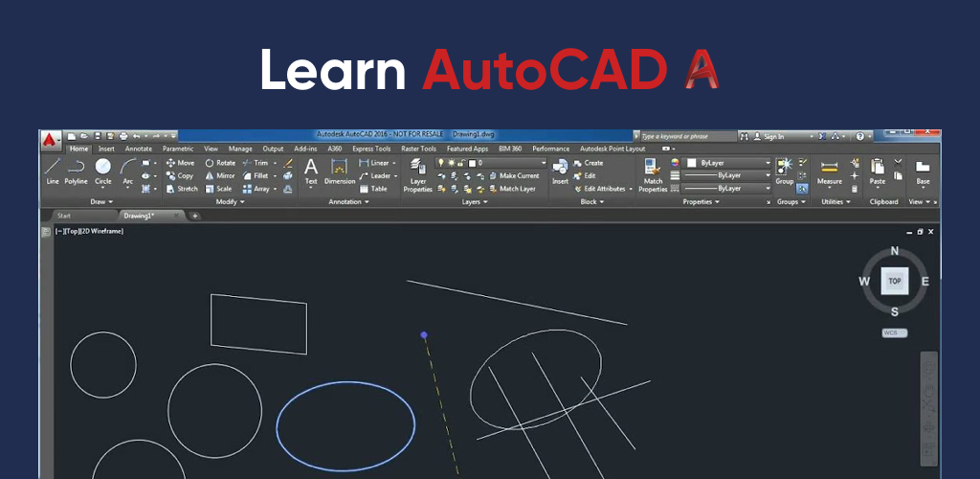Choose the Copy command
Viewport: 980px width, 479px height.
[179, 175]
